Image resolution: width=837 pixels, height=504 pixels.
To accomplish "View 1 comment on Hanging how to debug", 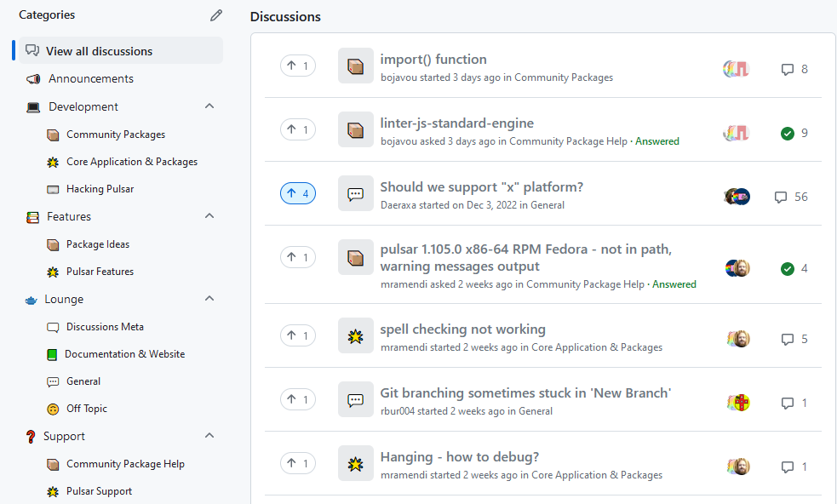I will click(794, 467).
